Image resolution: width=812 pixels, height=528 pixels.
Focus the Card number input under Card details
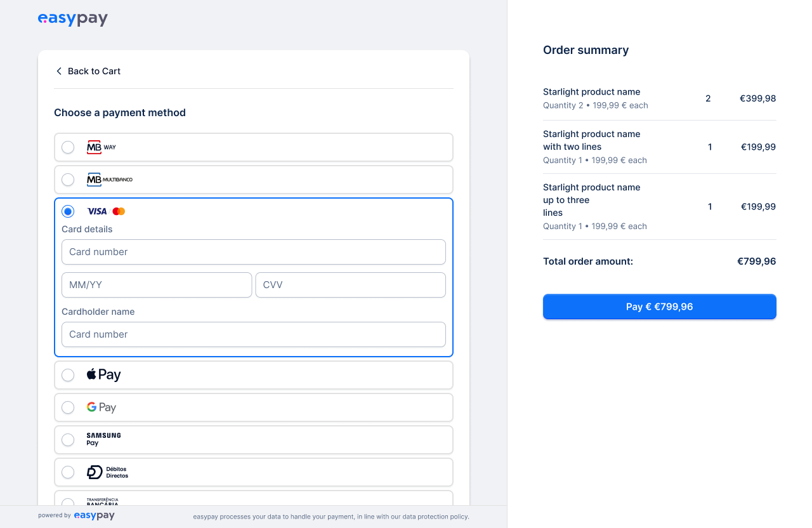[x=254, y=252]
